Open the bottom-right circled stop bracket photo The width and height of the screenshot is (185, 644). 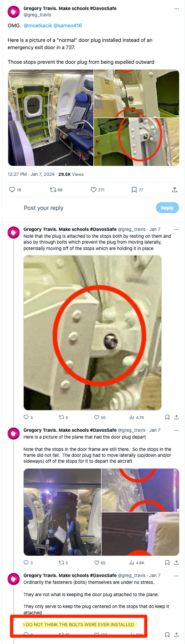coord(137,142)
